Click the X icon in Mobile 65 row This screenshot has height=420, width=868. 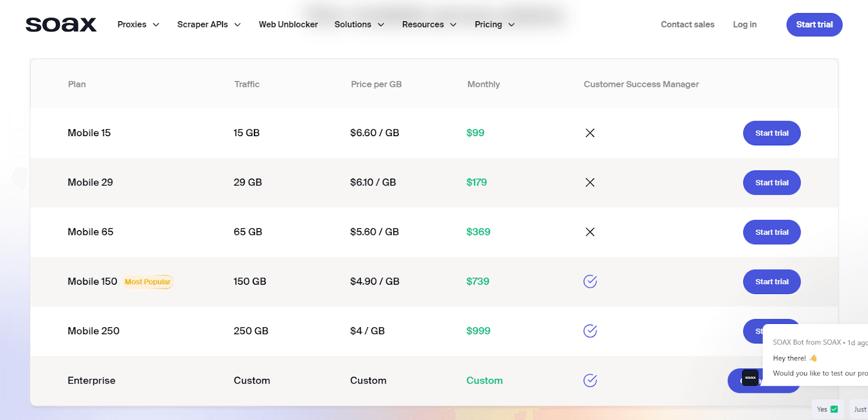(590, 232)
